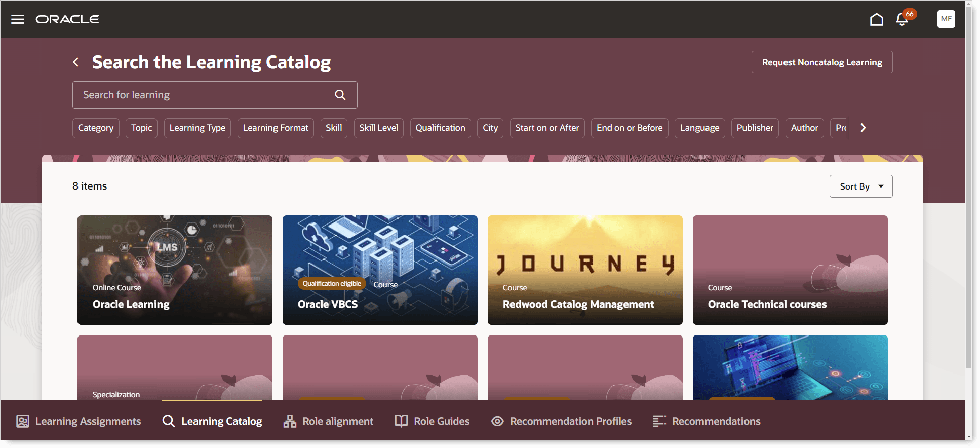
Task: Switch to Recommendations tab
Action: 707,421
